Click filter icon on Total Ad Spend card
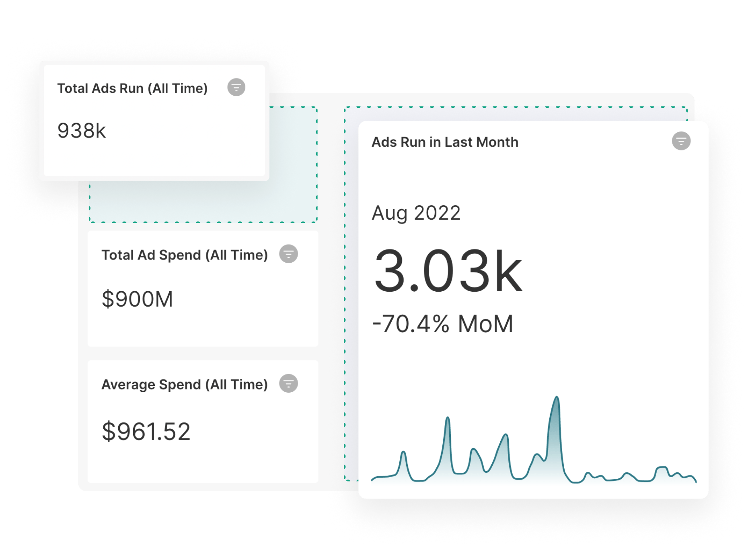The height and width of the screenshot is (560, 748). click(288, 254)
